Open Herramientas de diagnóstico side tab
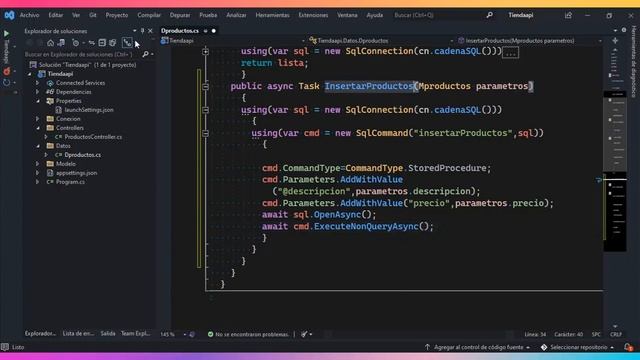Viewport: 640px width, 360px height. click(x=634, y=62)
